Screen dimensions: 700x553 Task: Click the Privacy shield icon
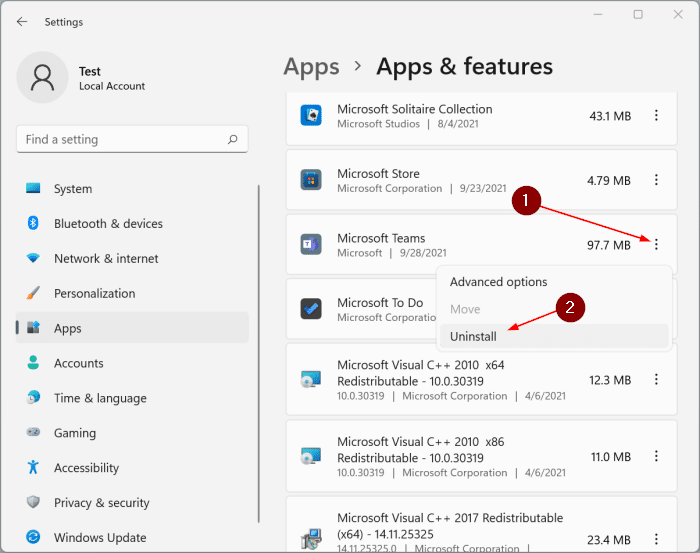pyautogui.click(x=33, y=502)
